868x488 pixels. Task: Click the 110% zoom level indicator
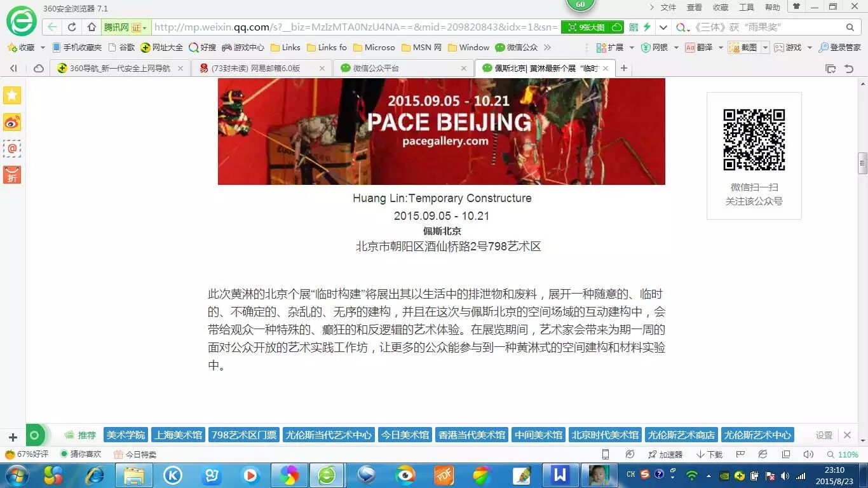[x=843, y=454]
